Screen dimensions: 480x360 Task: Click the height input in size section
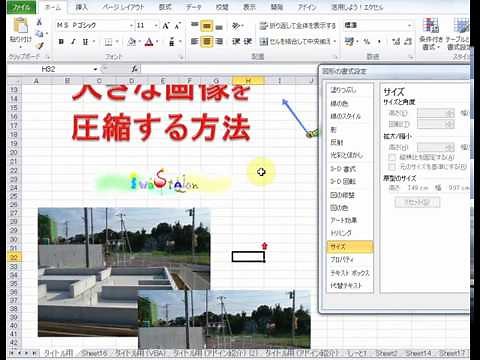(435, 113)
